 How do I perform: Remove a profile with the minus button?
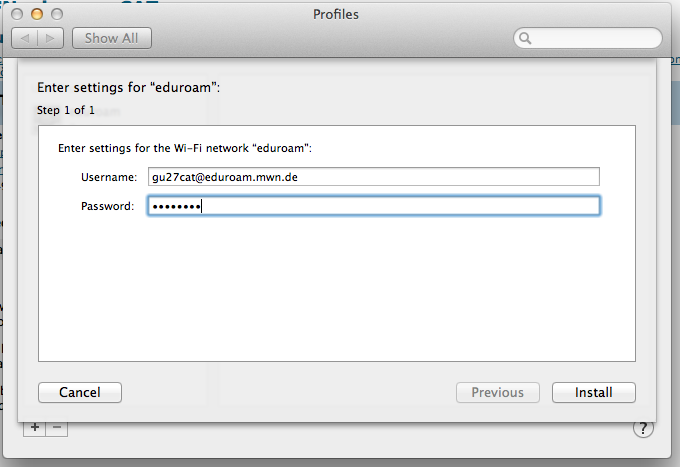(56, 427)
